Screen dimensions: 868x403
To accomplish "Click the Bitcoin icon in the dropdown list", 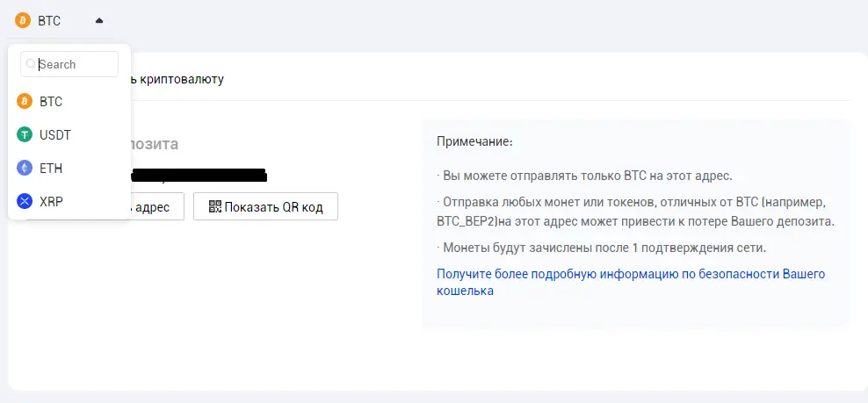I will 25,102.
